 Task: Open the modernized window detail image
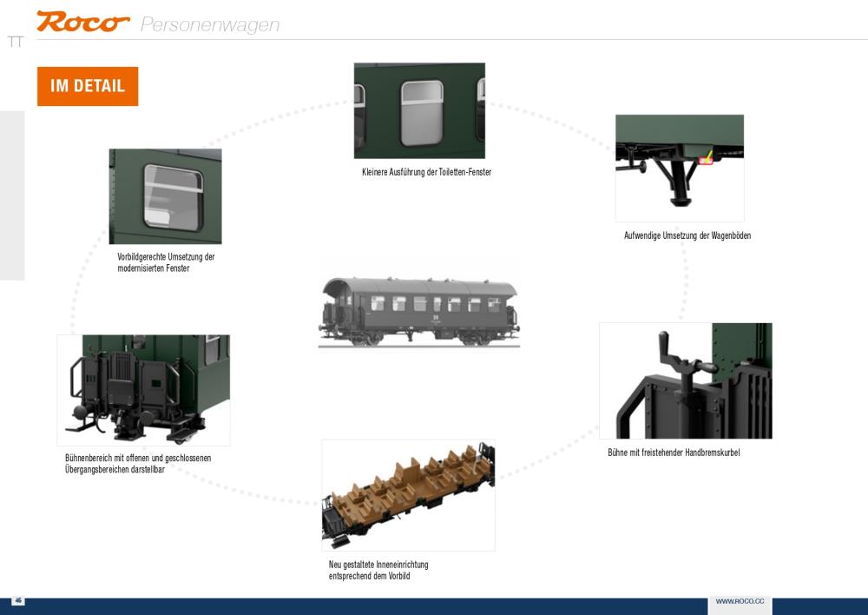pos(166,196)
